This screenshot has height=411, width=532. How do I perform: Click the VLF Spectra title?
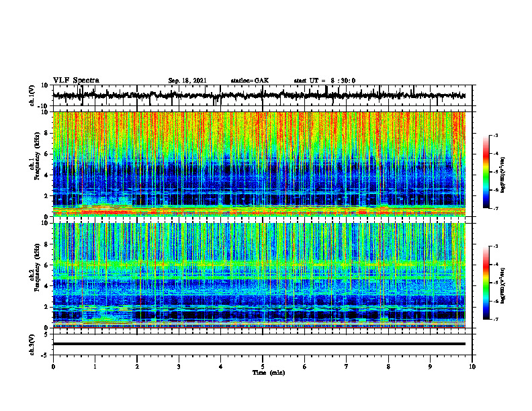coord(76,81)
